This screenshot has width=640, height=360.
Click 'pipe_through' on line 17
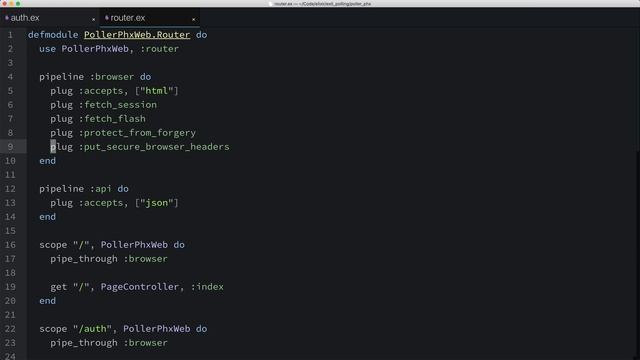(x=84, y=259)
